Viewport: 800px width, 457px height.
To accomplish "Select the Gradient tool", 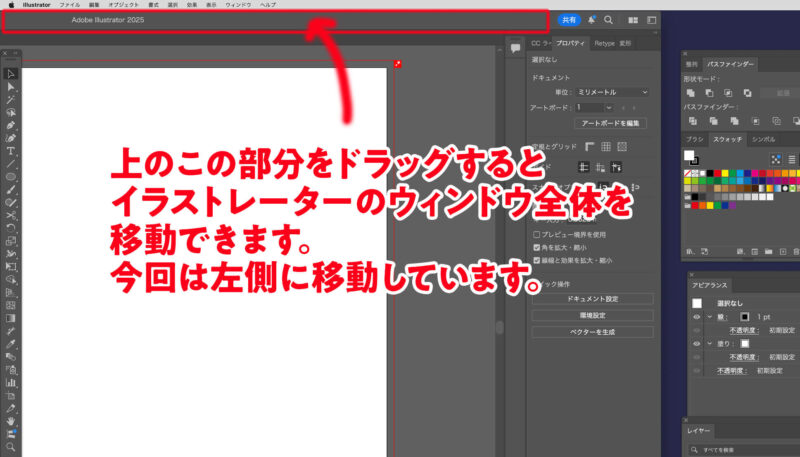I will pyautogui.click(x=10, y=319).
